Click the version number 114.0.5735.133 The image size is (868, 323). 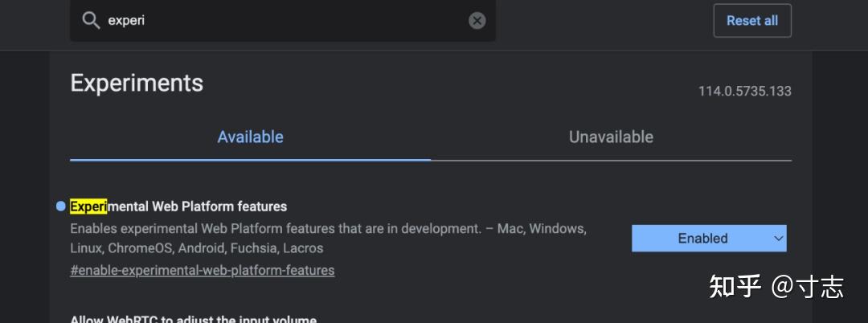(744, 92)
